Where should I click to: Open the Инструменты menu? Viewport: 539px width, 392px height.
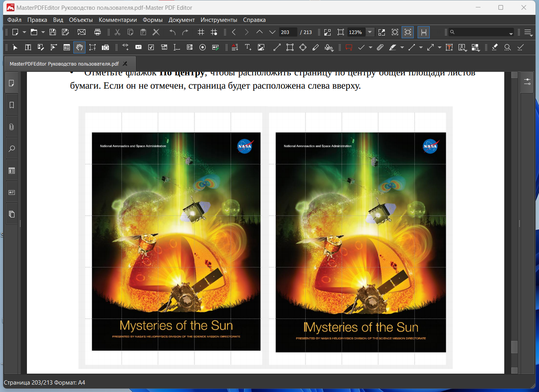point(219,20)
